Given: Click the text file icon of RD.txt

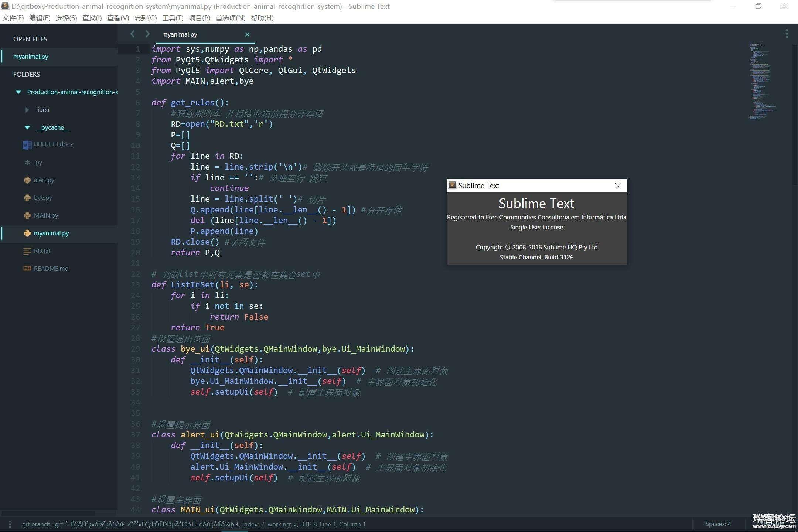Looking at the screenshot, I should click(27, 251).
